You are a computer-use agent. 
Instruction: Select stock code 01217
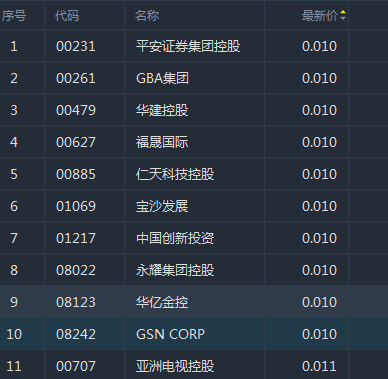pyautogui.click(x=76, y=238)
